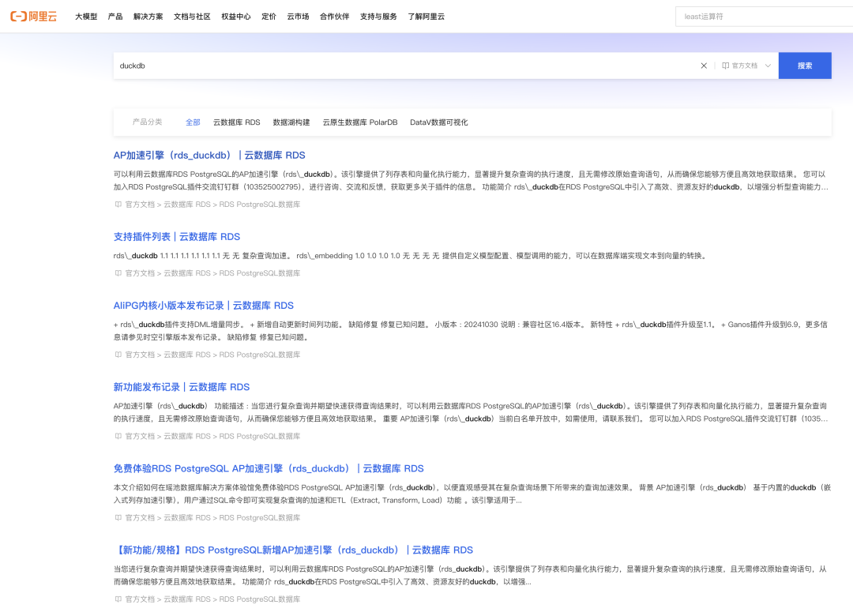Open the 文档与社区 navigation menu
Viewport: 853px width, 616px height.
pos(192,17)
